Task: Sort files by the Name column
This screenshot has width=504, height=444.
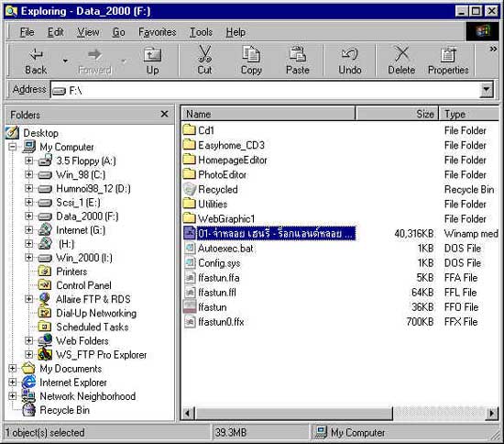Action: [x=268, y=114]
